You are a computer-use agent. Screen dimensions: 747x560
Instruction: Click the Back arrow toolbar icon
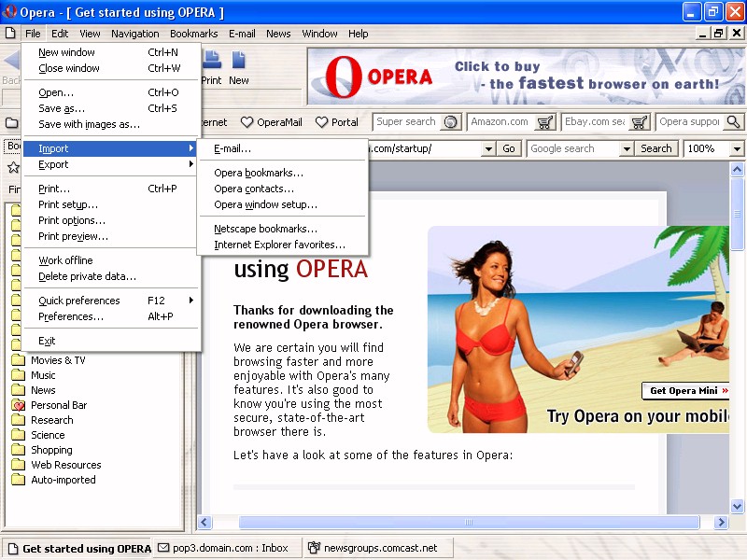click(x=11, y=62)
